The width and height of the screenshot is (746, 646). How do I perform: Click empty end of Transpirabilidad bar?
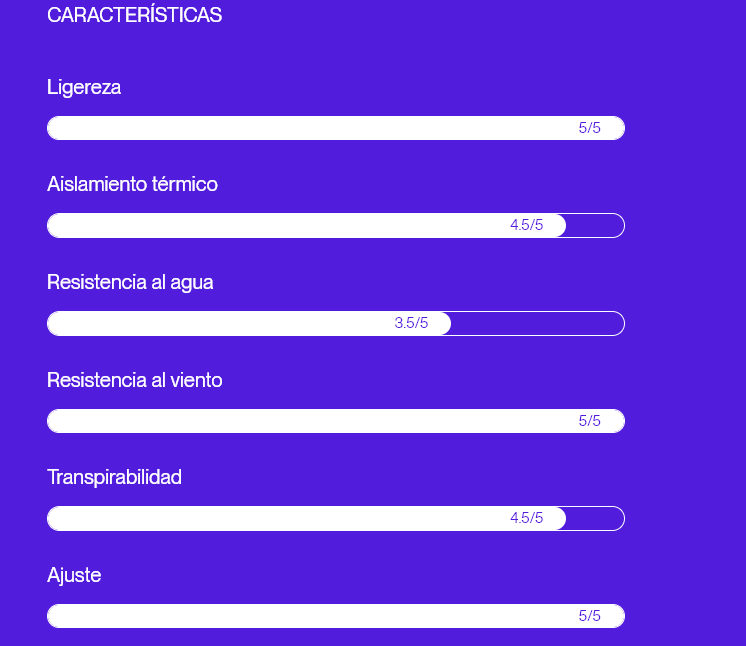tap(596, 518)
